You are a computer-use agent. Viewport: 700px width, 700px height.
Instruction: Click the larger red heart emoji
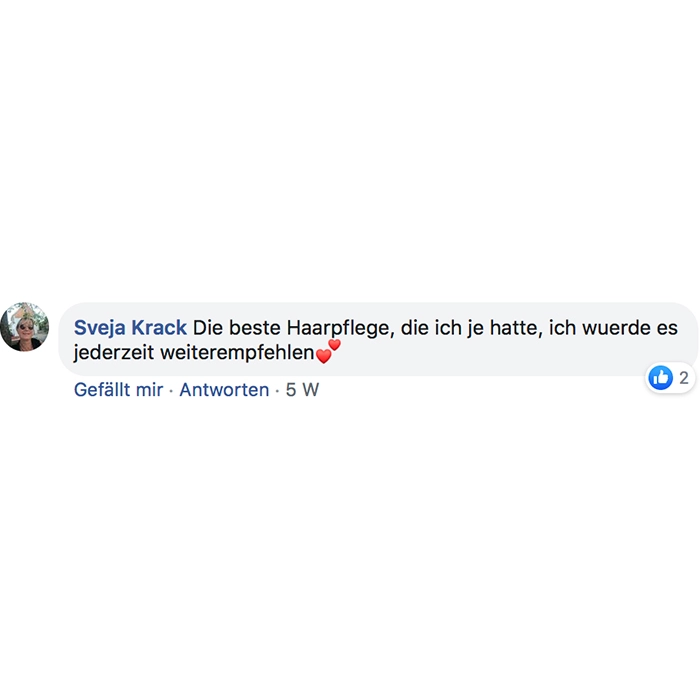[x=324, y=356]
